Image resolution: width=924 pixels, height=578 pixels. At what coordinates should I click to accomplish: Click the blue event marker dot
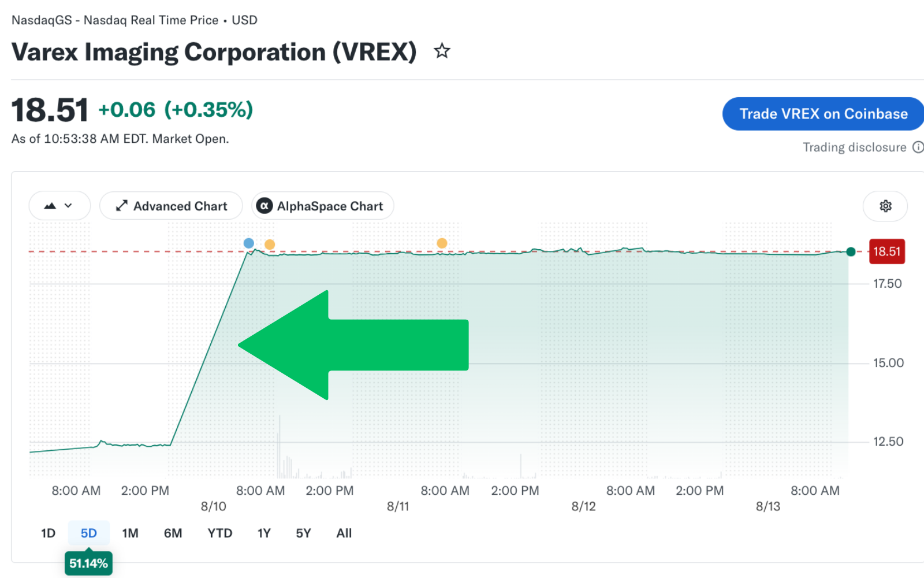click(249, 243)
